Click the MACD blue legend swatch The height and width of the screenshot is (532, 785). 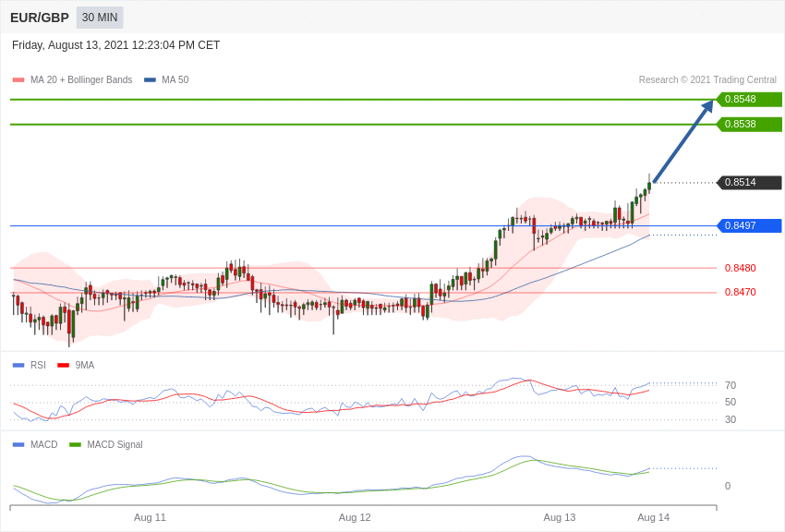18,444
